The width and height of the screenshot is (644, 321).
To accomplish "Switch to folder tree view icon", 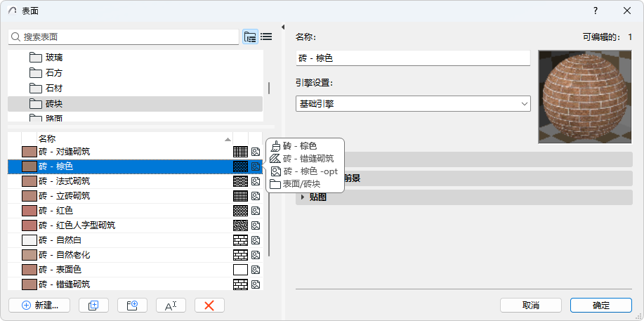I will point(250,37).
